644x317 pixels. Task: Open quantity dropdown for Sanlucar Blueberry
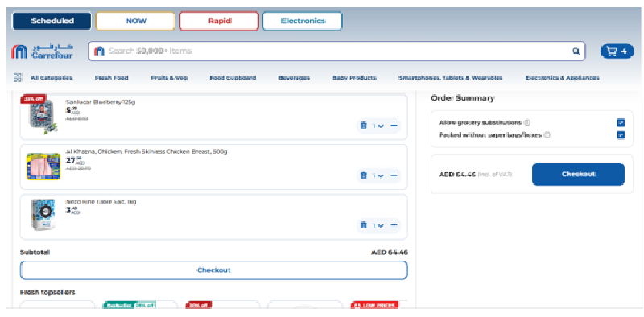point(378,126)
